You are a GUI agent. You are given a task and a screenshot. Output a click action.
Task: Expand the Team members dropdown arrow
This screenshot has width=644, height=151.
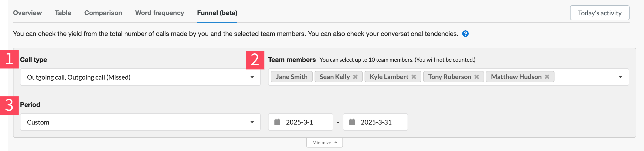[620, 77]
